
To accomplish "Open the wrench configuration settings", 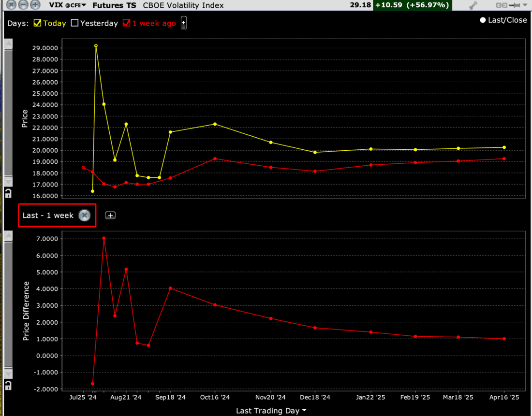I will click(x=473, y=5).
